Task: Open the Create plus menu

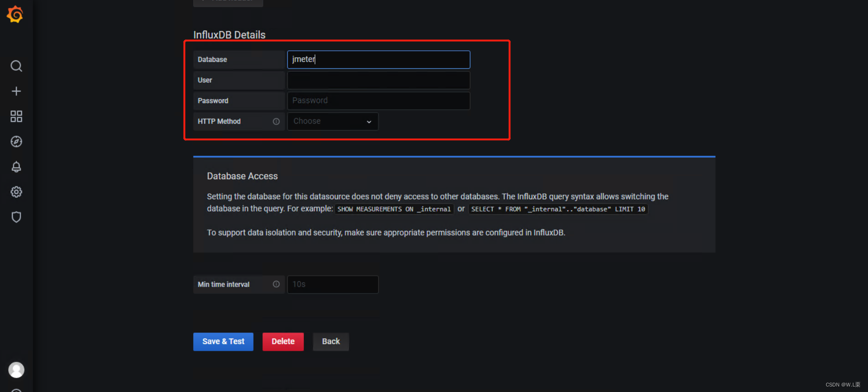Action: pos(16,91)
